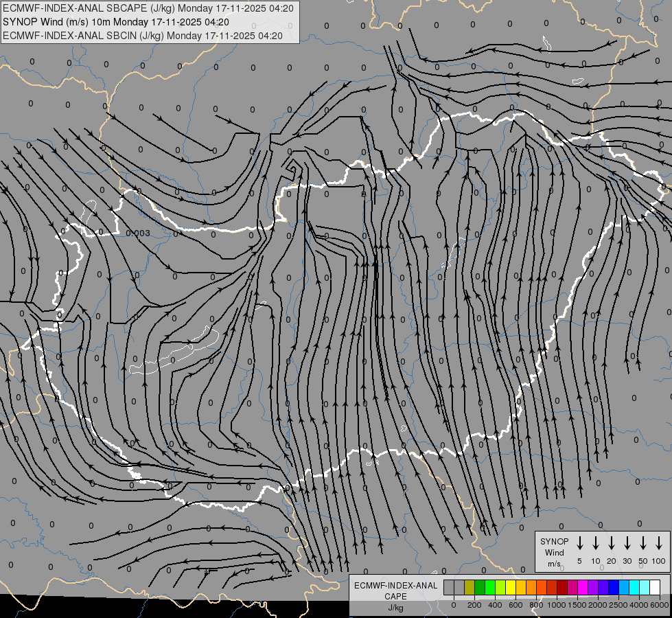Click the 5 m/s wind arrow symbol
Image resolution: width=672 pixels, height=618 pixels.
[x=579, y=542]
